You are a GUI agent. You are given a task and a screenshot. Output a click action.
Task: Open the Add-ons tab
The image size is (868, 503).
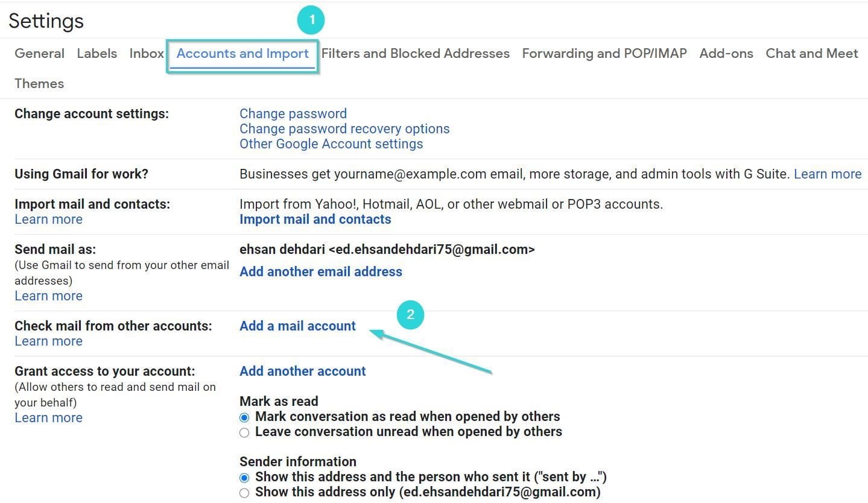[x=726, y=54]
